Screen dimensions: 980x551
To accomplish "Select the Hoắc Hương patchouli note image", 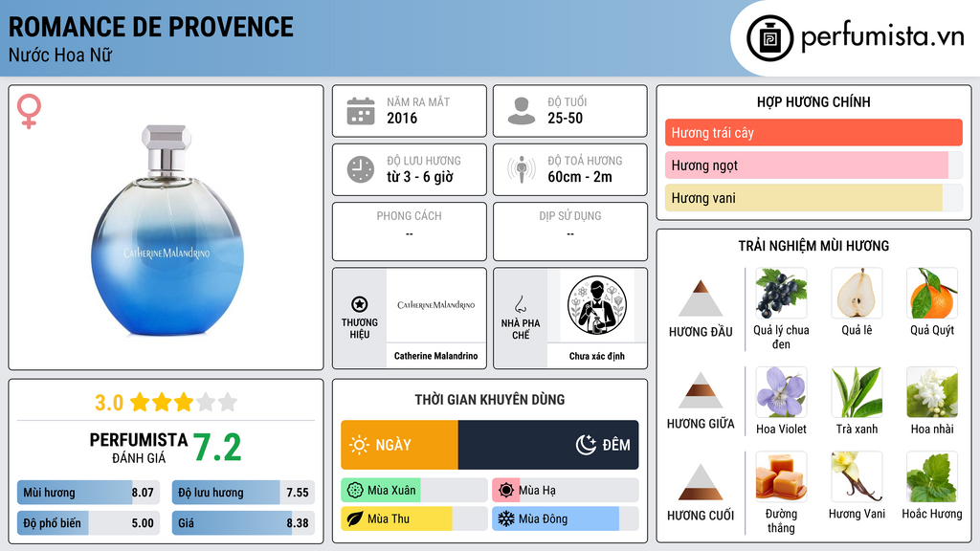I will coord(932,476).
